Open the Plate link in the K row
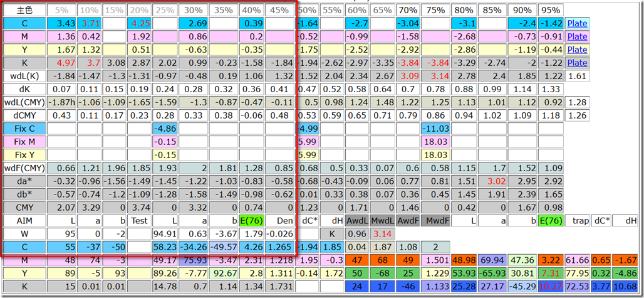644x298 pixels. [x=577, y=63]
